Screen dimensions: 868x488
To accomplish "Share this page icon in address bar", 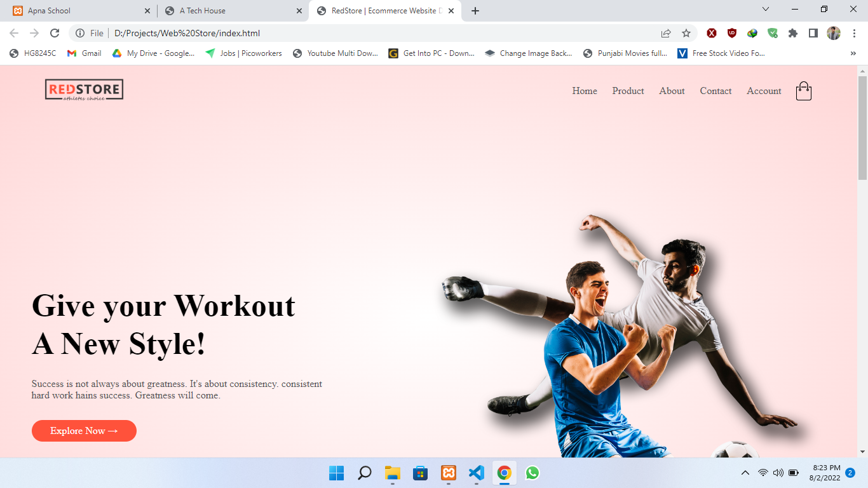I will 666,33.
